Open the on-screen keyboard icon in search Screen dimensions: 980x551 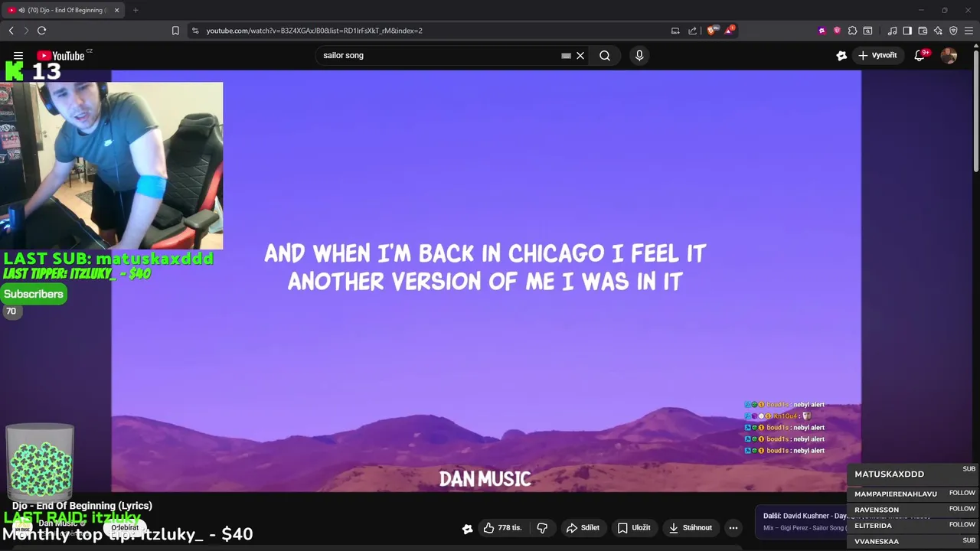point(566,55)
